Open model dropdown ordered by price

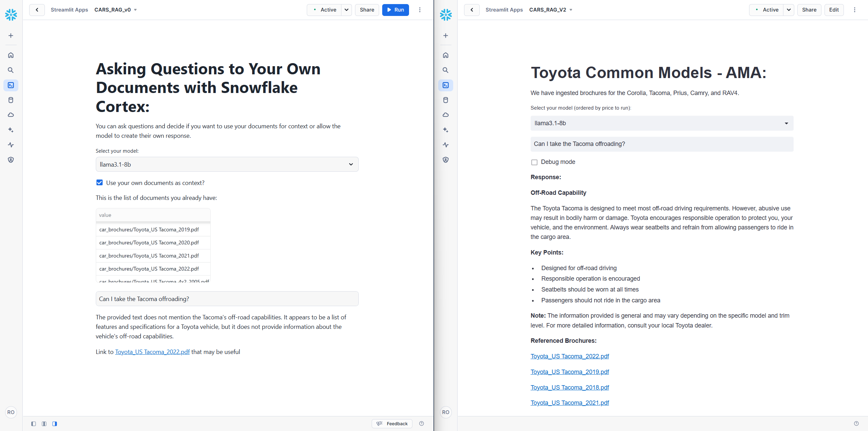pos(662,123)
